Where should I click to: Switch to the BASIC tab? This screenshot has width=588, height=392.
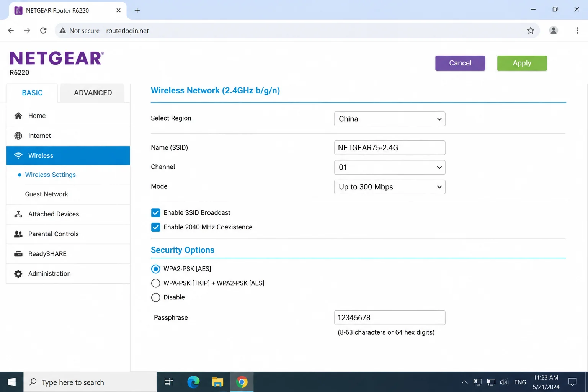tap(32, 93)
